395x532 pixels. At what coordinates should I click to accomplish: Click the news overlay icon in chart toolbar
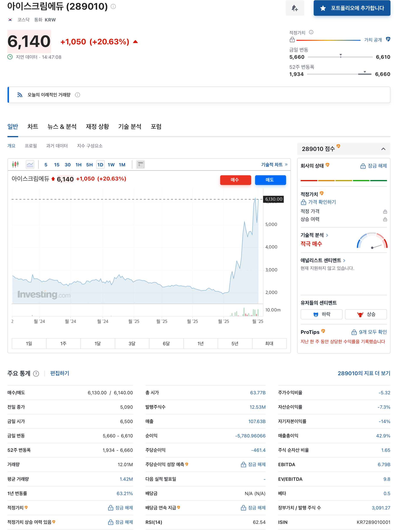click(141, 164)
